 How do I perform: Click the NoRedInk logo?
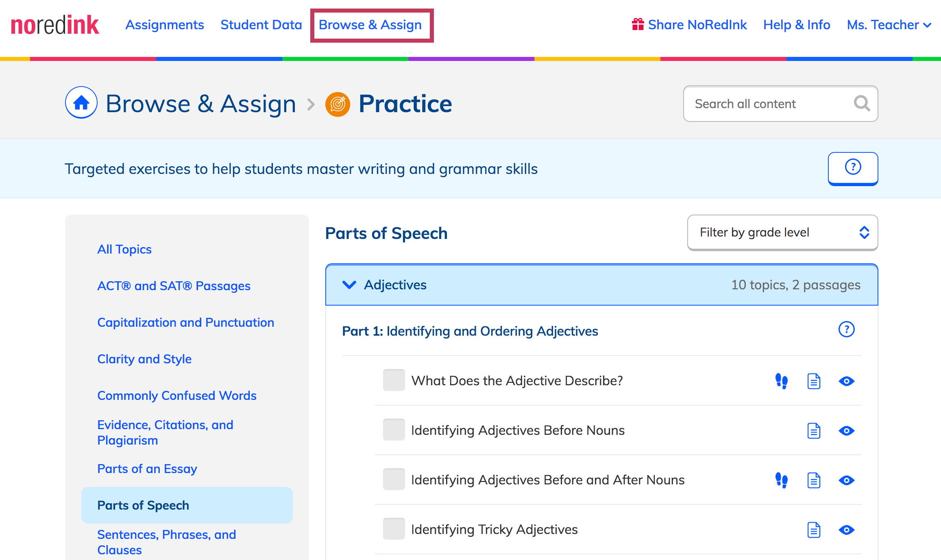coord(54,25)
